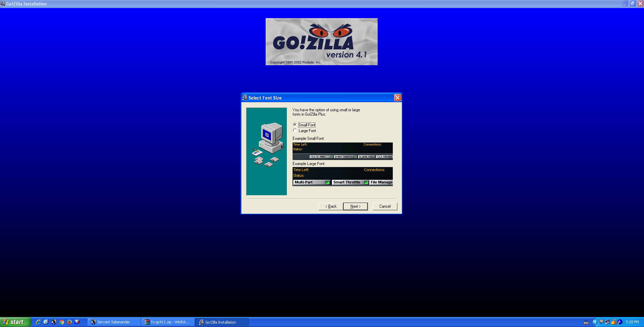
Task: Click the Go!Zilla Installation title bar icon
Action: [x=3, y=4]
